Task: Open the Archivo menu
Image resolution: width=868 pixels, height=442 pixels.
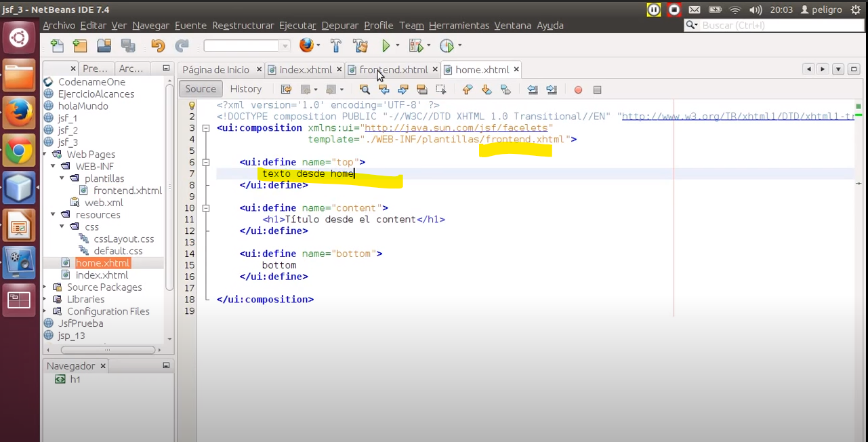Action: pyautogui.click(x=59, y=25)
